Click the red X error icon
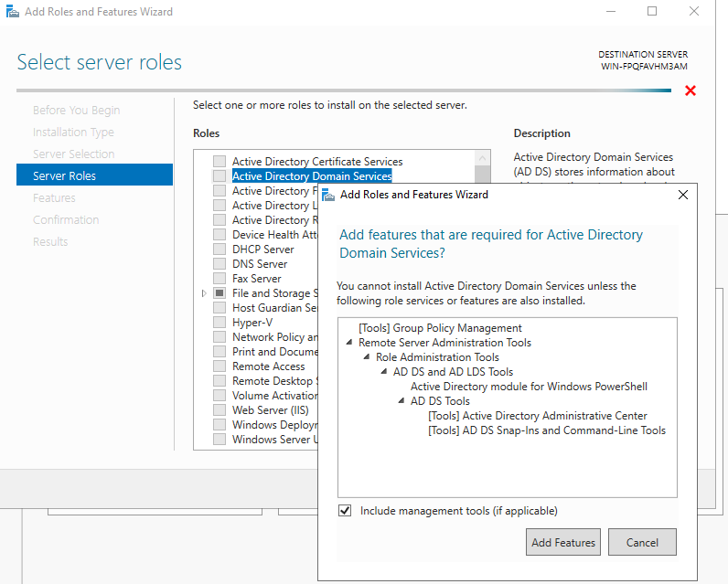 (x=691, y=90)
